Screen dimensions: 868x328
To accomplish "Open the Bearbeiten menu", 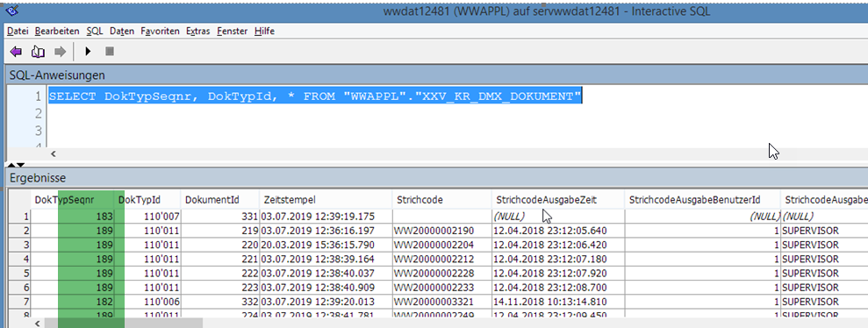I will pyautogui.click(x=56, y=31).
